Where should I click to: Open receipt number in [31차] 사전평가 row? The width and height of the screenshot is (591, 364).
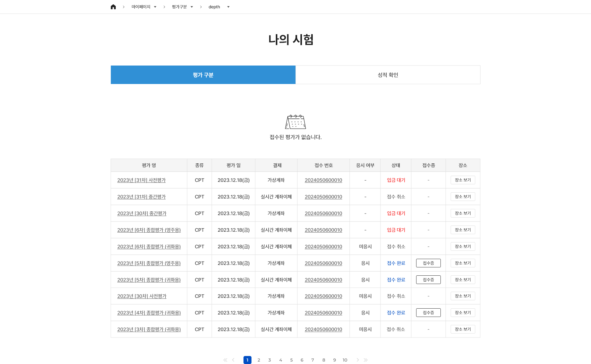click(323, 180)
